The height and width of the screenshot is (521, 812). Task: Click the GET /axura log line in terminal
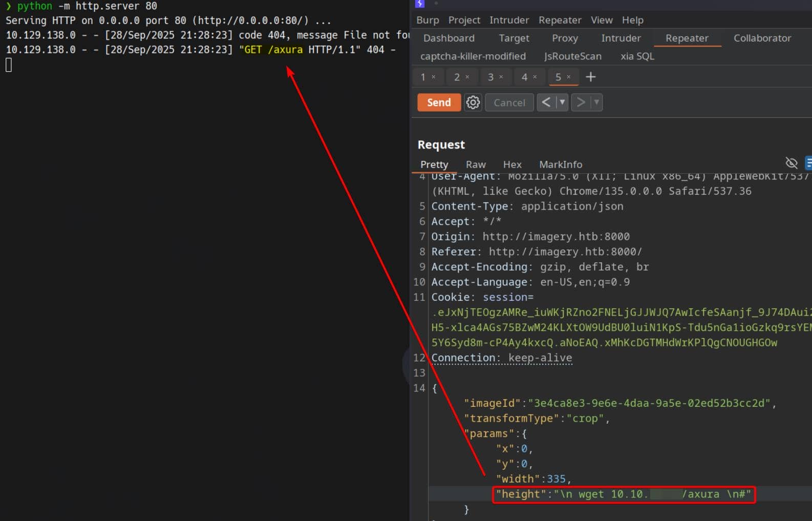(x=200, y=50)
